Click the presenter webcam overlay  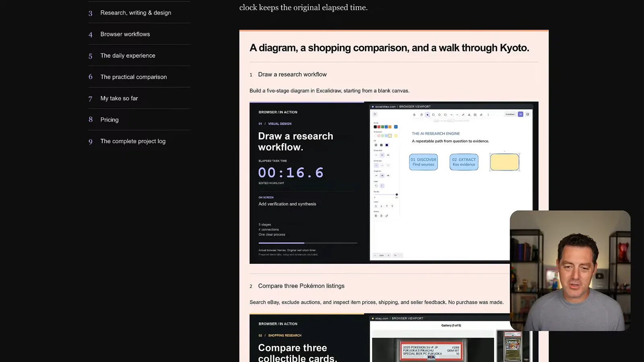coord(570,270)
